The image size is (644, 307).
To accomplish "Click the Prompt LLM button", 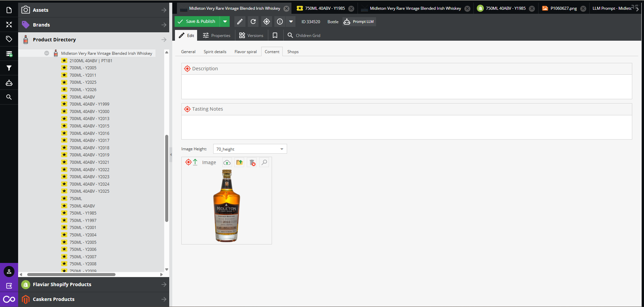I will click(x=359, y=22).
